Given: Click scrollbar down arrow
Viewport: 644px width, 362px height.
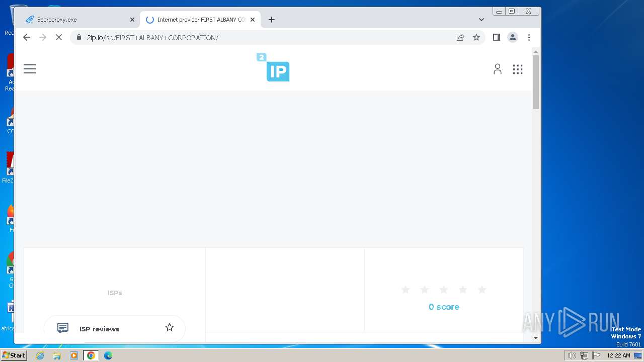Looking at the screenshot, I should pos(536,338).
